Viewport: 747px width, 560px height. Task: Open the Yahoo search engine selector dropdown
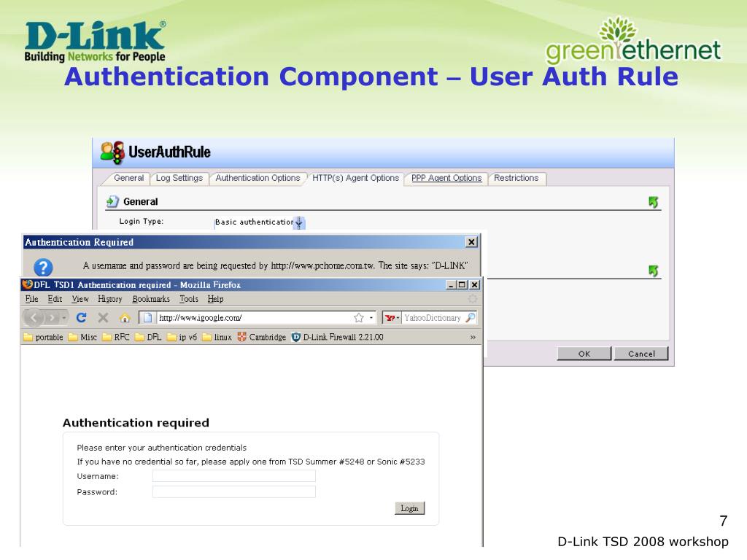pos(392,318)
